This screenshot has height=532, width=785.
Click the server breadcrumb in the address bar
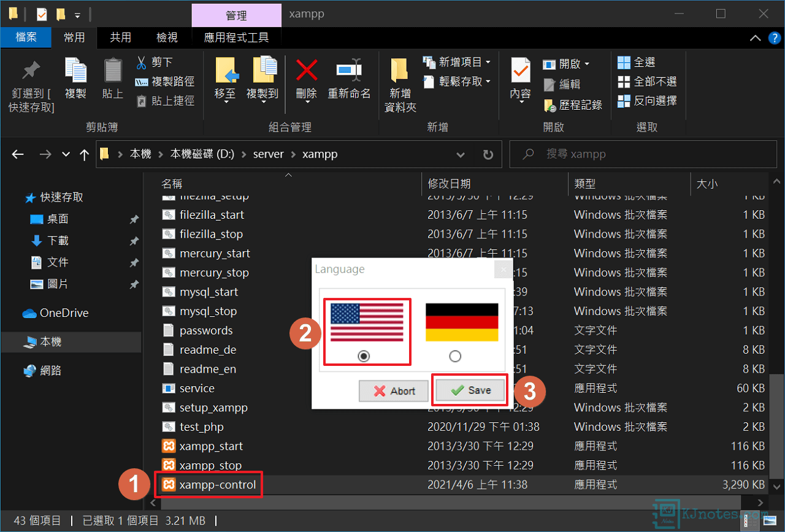point(269,154)
